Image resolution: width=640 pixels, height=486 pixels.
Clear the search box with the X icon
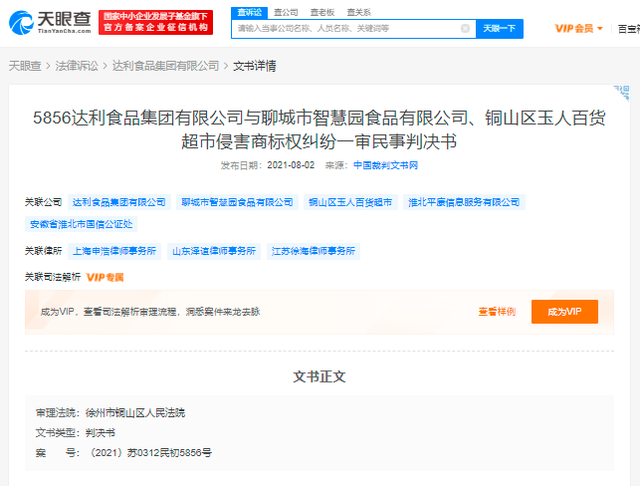click(x=465, y=29)
